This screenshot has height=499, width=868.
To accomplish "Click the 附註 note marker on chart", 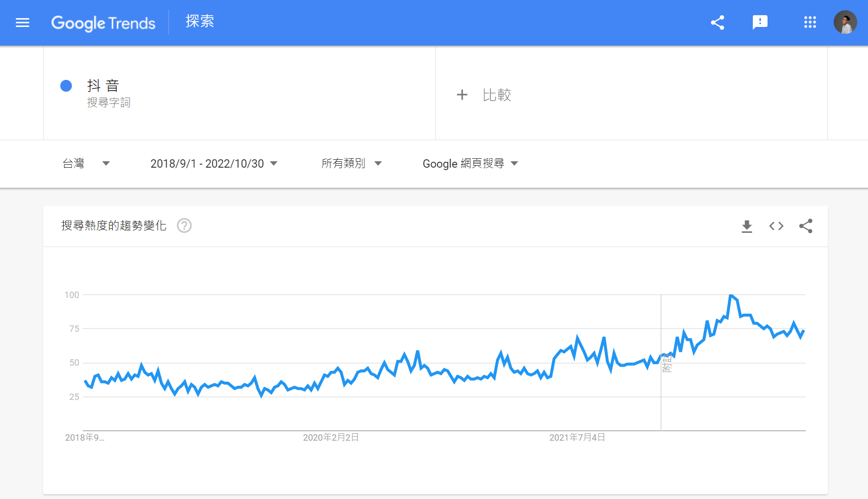I will pyautogui.click(x=667, y=364).
